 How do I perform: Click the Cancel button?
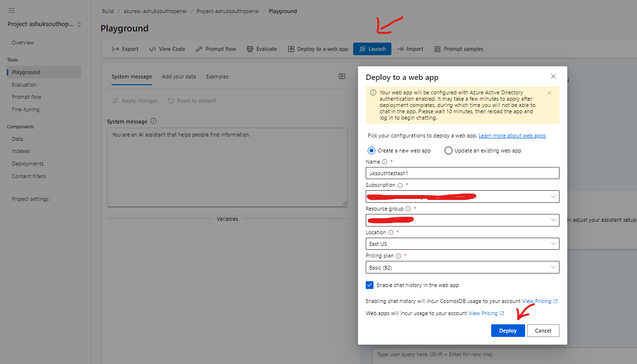[543, 331]
